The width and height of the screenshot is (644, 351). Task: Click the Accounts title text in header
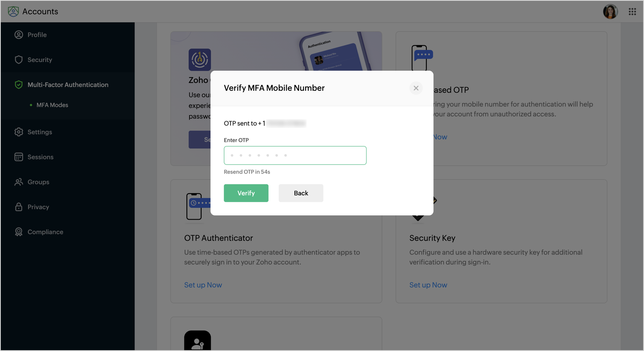click(40, 12)
